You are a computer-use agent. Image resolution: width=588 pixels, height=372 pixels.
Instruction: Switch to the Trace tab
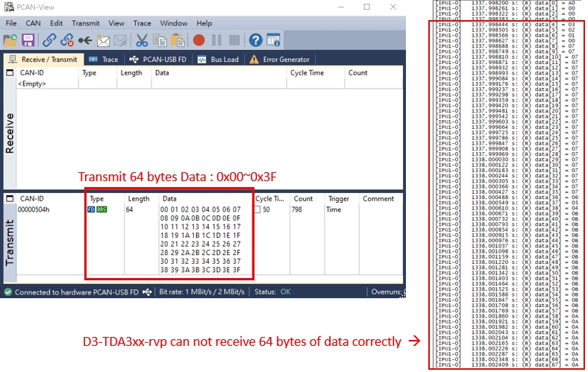104,59
